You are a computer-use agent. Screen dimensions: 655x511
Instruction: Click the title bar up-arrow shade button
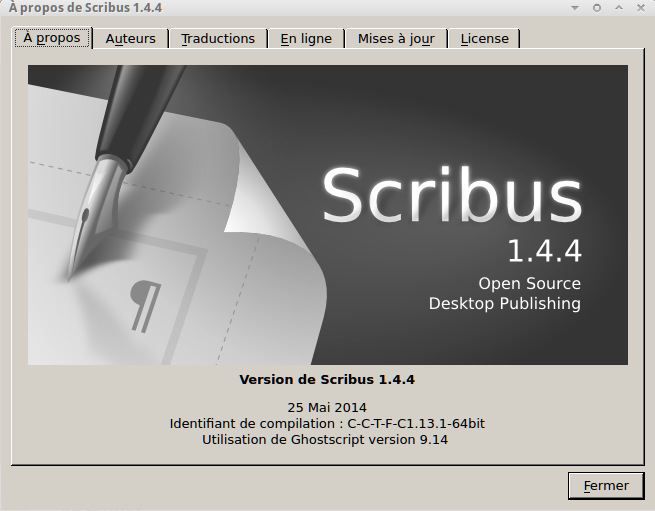tap(619, 8)
